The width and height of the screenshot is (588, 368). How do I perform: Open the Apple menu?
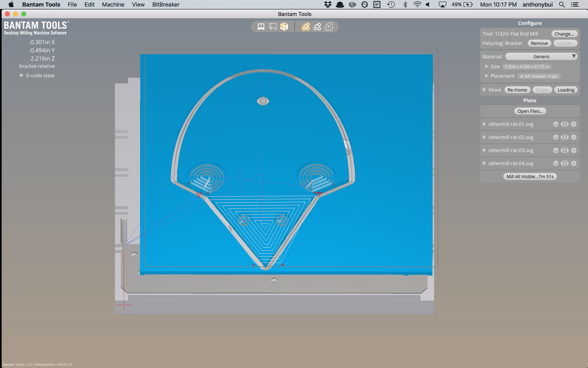click(11, 4)
